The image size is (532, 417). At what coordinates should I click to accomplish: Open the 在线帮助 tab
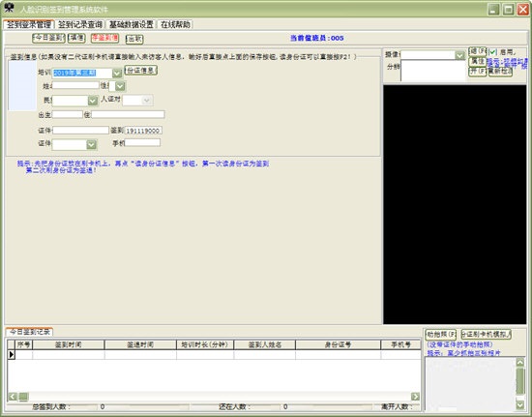[x=175, y=24]
